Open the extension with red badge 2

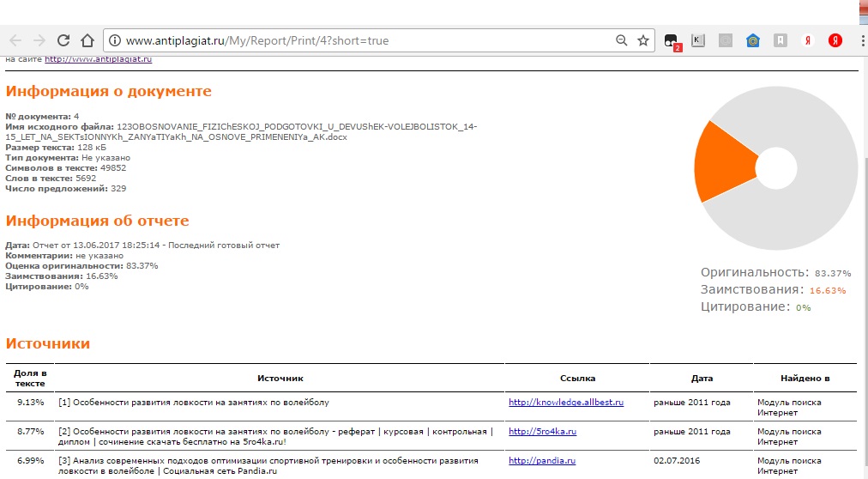(x=672, y=41)
